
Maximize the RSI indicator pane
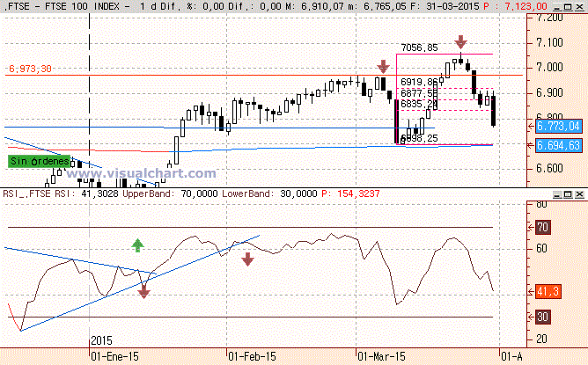point(568,194)
